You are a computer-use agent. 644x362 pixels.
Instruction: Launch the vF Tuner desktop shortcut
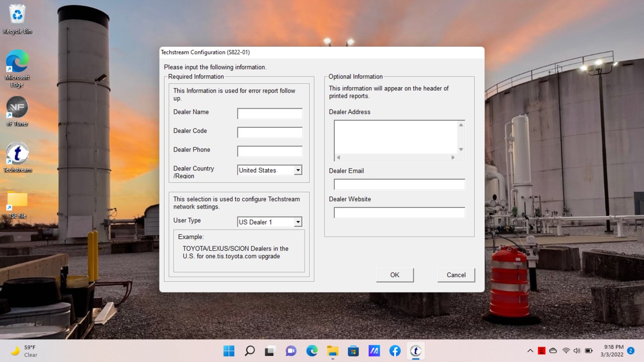tap(17, 111)
